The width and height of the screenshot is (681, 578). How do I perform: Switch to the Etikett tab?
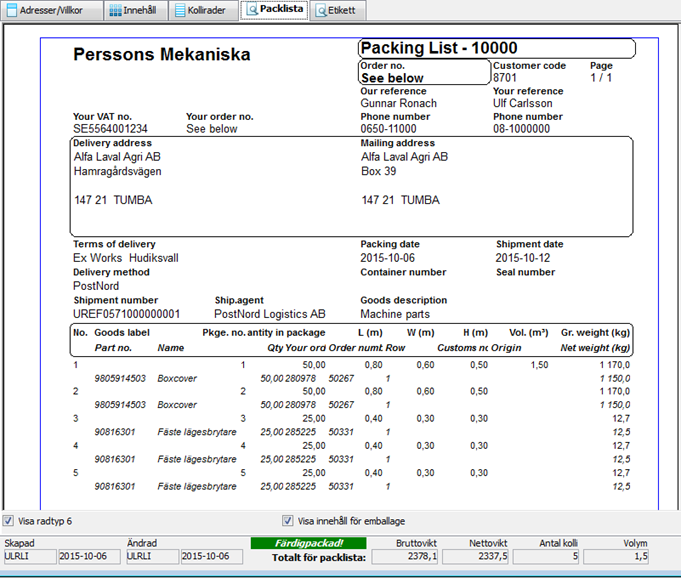[338, 10]
